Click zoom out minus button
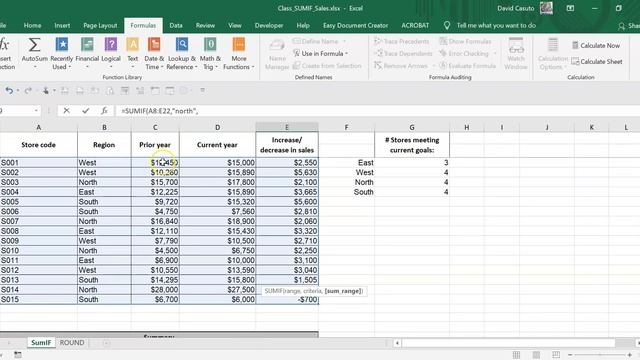Screen dimensions: 640x360 pyautogui.click(x=570, y=355)
